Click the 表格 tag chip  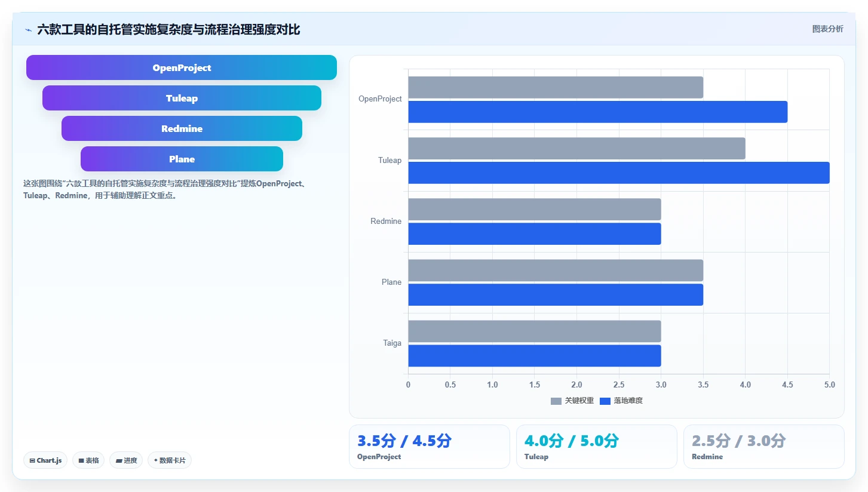(88, 460)
